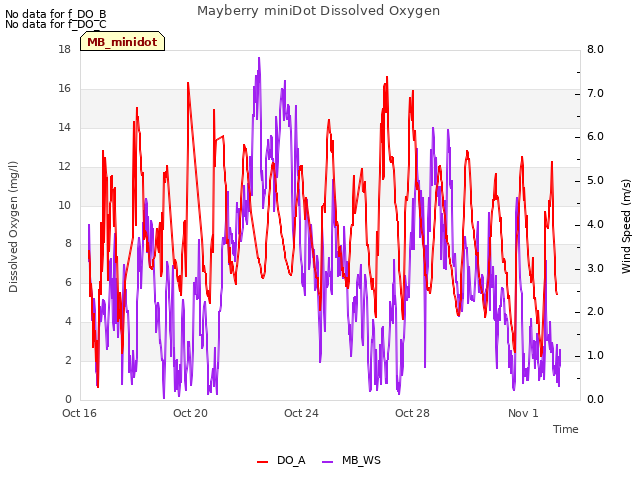The image size is (640, 480).
Task: Click the 'No data for f_DO_B' message
Action: [x=56, y=14]
